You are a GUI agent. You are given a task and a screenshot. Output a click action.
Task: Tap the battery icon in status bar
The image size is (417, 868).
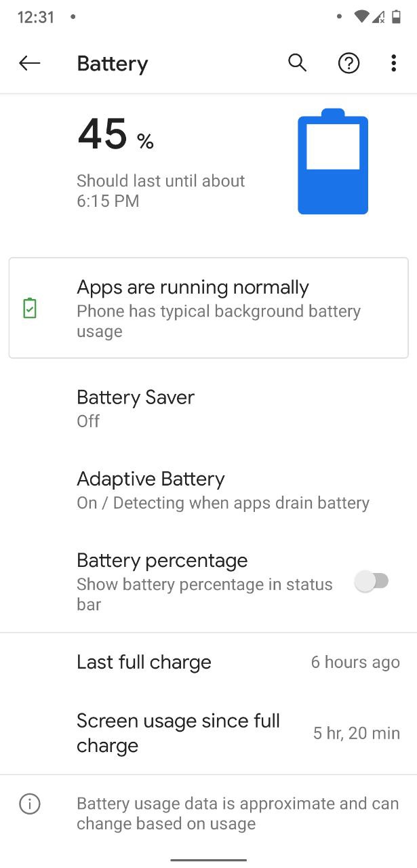point(397,17)
